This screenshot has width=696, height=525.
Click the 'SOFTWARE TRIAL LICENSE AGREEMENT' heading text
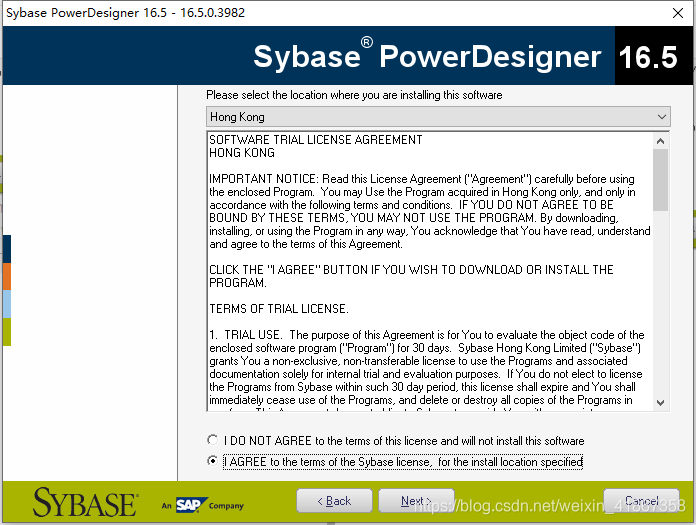point(316,140)
